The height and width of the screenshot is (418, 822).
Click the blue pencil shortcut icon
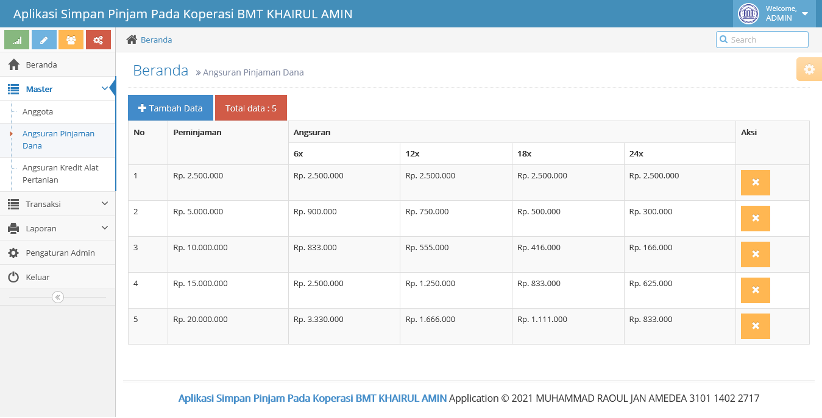(x=44, y=40)
